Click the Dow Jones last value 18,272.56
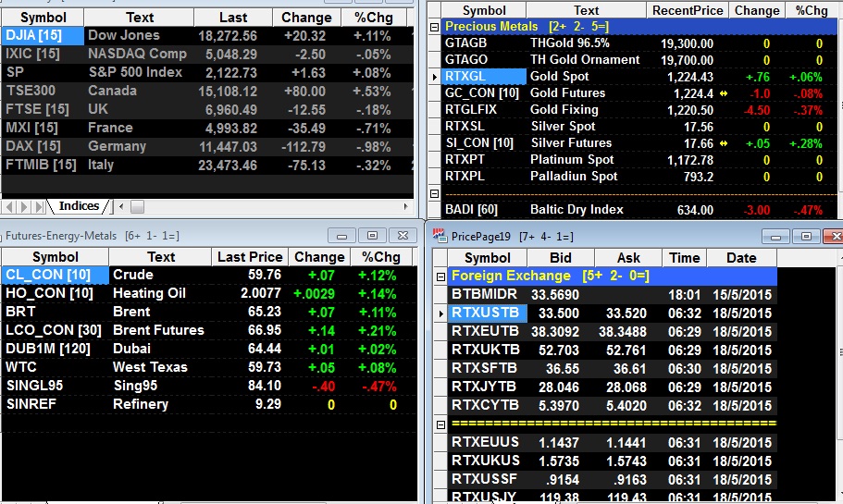843x504 pixels. pos(228,36)
